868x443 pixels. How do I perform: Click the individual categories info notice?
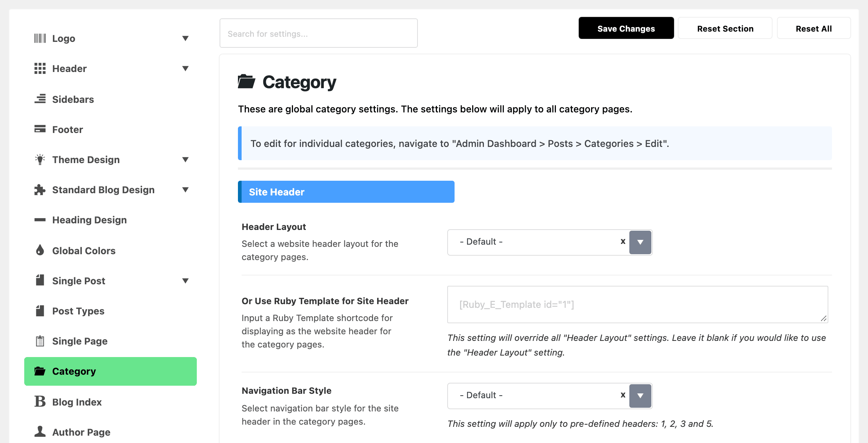535,143
